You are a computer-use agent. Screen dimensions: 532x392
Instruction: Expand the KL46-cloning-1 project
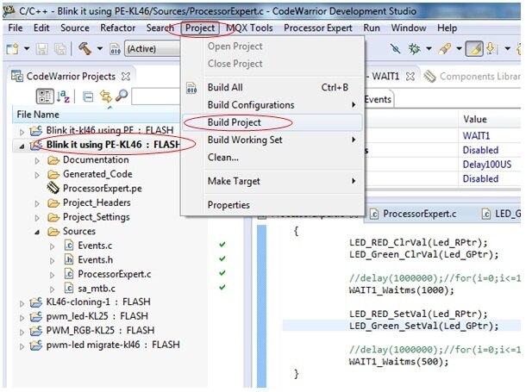(x=22, y=303)
